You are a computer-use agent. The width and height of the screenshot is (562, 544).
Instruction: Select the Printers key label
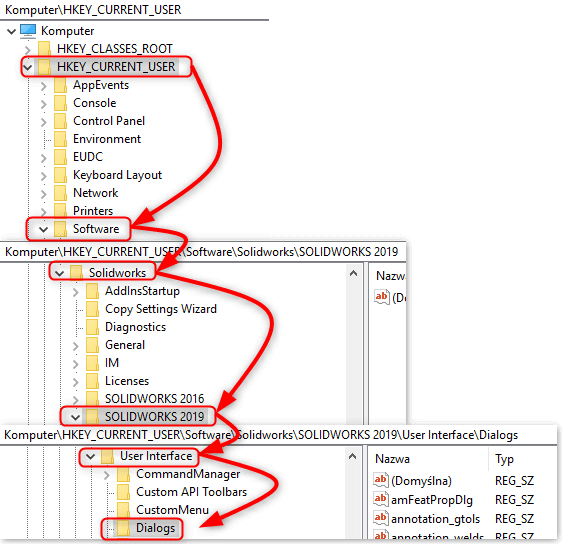tap(93, 211)
